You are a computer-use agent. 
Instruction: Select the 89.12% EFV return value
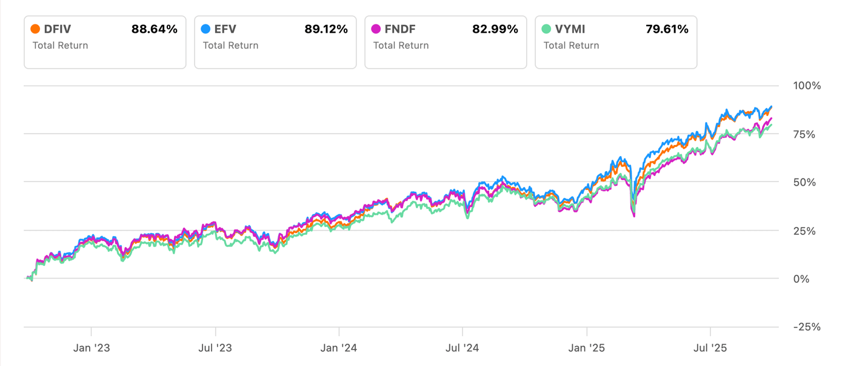click(326, 29)
